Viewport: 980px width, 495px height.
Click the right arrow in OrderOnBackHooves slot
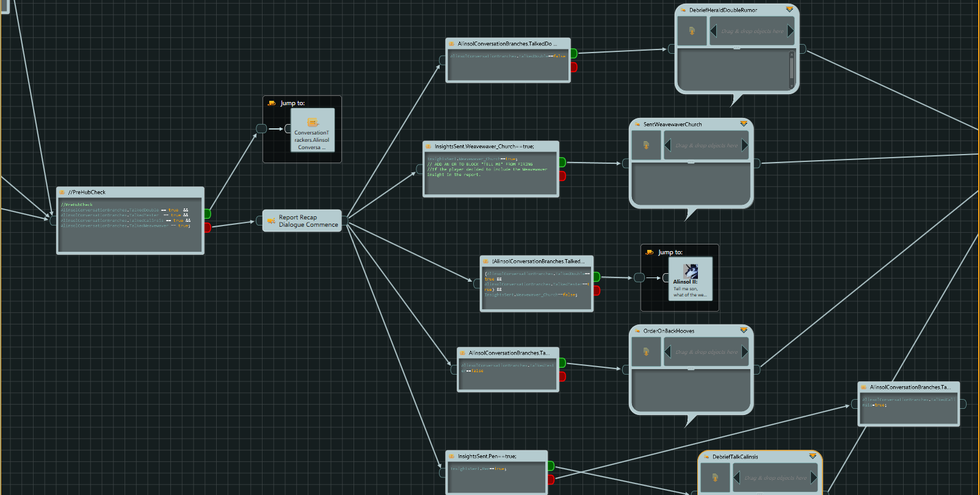pyautogui.click(x=744, y=352)
